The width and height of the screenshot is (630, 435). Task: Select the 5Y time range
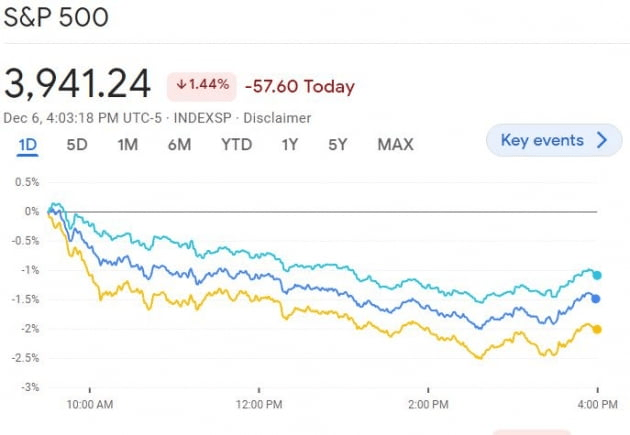point(338,145)
